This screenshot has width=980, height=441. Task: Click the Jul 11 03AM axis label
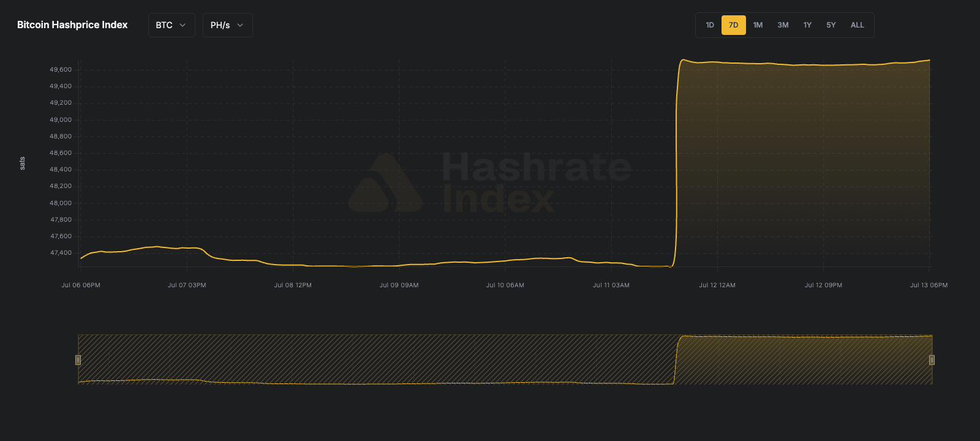pos(611,285)
